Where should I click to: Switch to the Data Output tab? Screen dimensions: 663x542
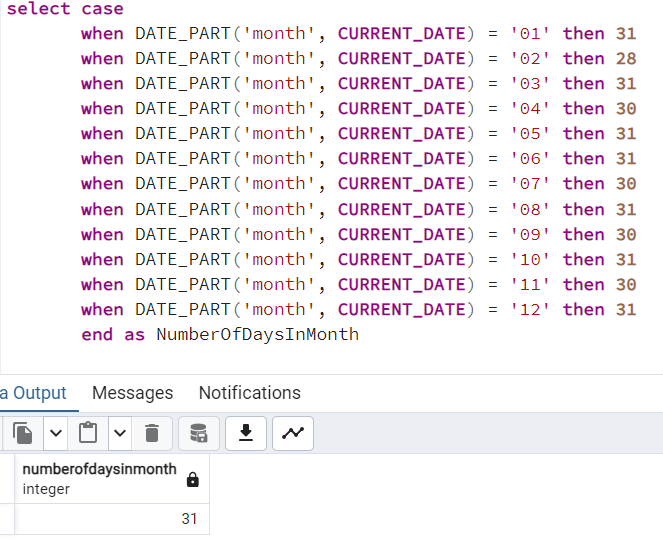coord(34,393)
